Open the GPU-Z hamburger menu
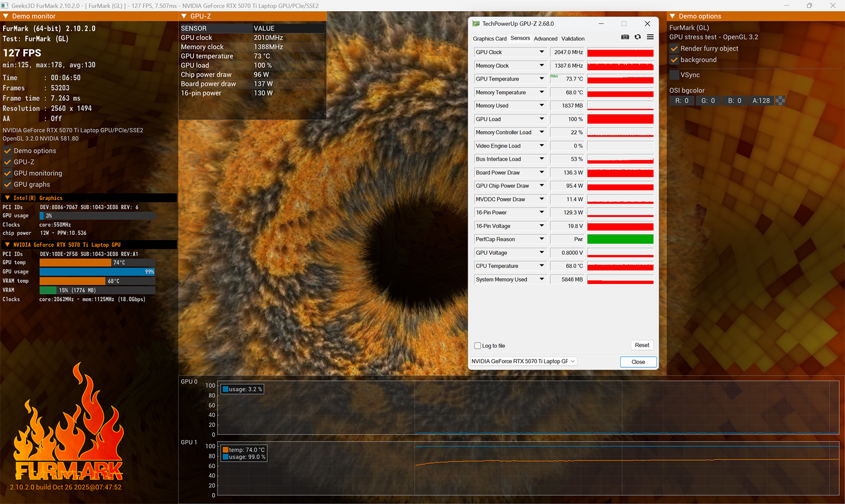This screenshot has height=504, width=845. tap(650, 37)
